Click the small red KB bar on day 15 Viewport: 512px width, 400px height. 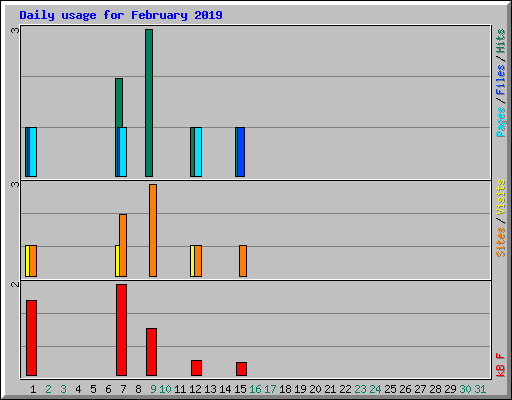click(241, 369)
